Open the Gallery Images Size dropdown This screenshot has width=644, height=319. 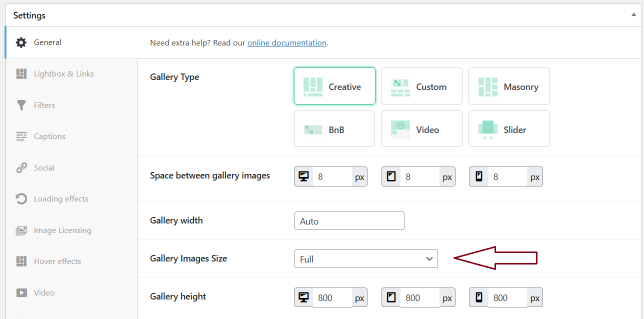pyautogui.click(x=366, y=259)
